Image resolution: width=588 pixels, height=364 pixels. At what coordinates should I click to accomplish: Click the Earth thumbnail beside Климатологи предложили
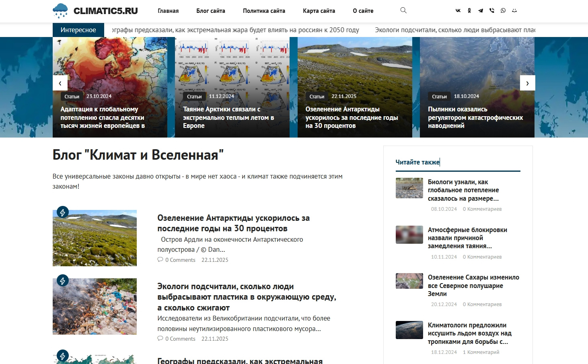tap(409, 330)
